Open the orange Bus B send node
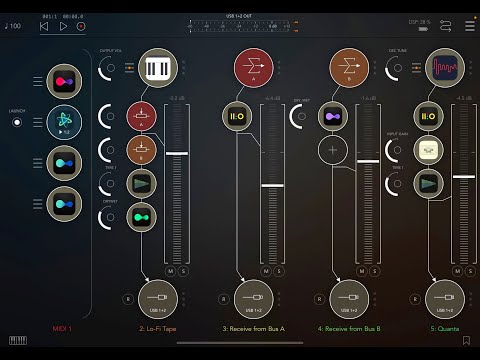 point(141,150)
